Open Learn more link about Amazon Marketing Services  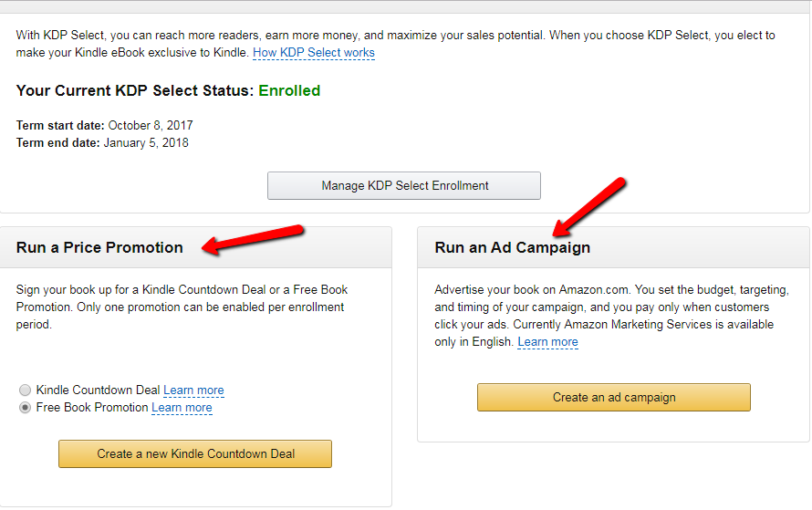(x=547, y=342)
